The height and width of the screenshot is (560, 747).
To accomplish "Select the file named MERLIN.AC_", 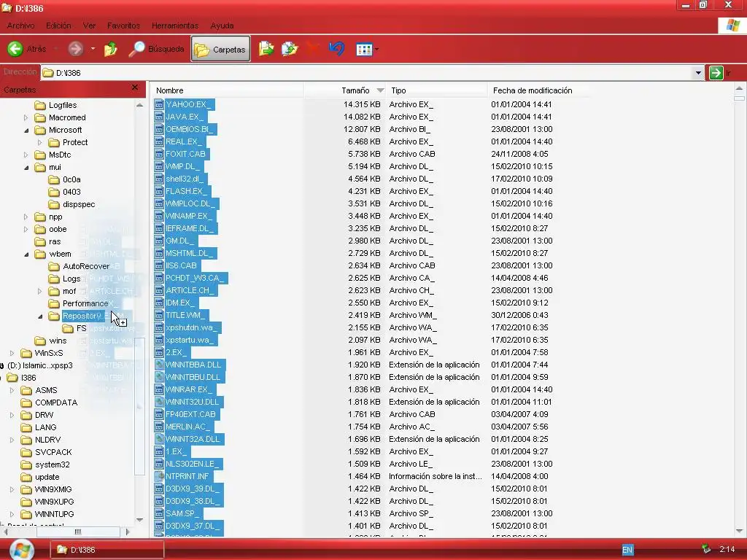I will point(187,426).
